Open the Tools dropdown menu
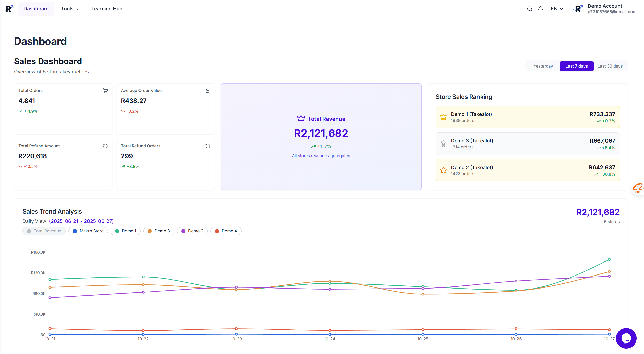 [x=69, y=8]
